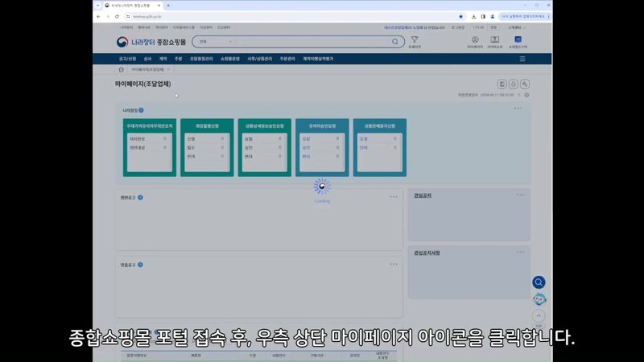Image resolution: width=644 pixels, height=362 pixels.
Task: Open the three-dot menu of 관심공지 panel
Action: (520, 195)
